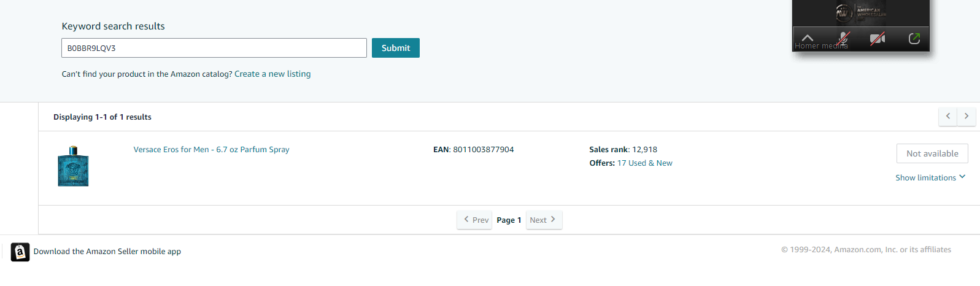Image resolution: width=980 pixels, height=286 pixels.
Task: Open the Create a new listing link
Action: coord(272,74)
